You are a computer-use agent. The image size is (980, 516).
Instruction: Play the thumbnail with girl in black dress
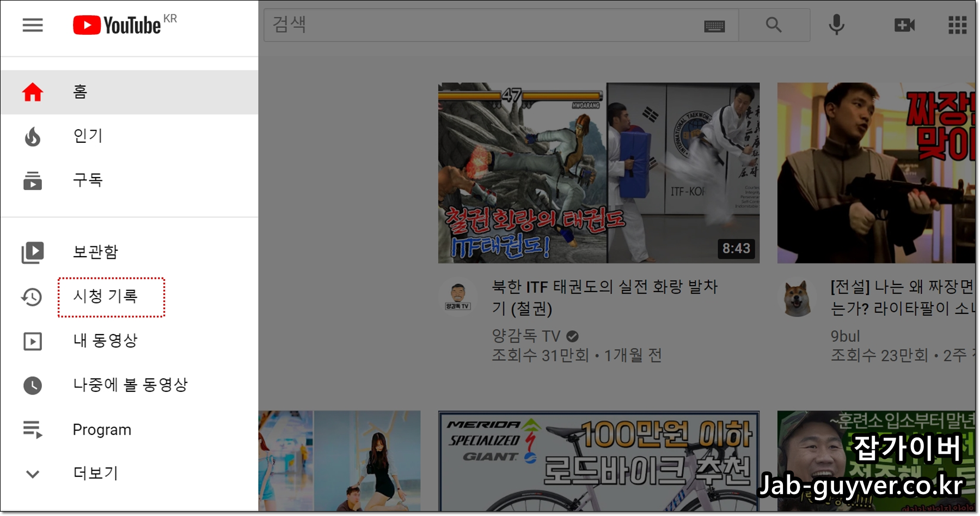tap(339, 461)
